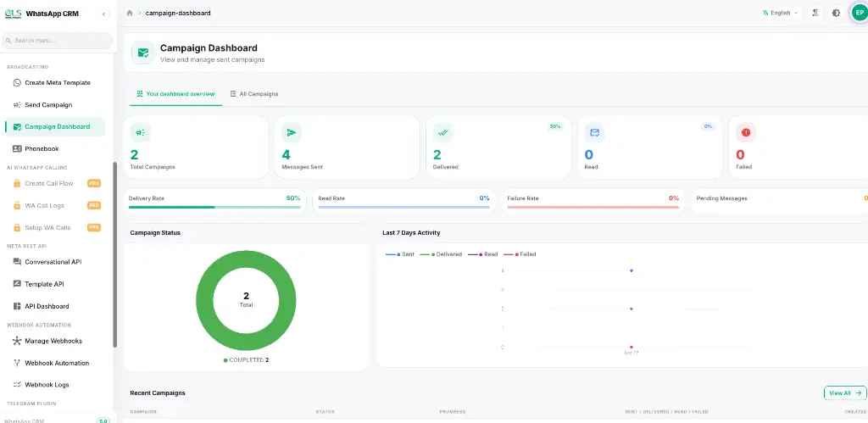Click the locked WA Call Logs item
This screenshot has height=423, width=868.
55,205
